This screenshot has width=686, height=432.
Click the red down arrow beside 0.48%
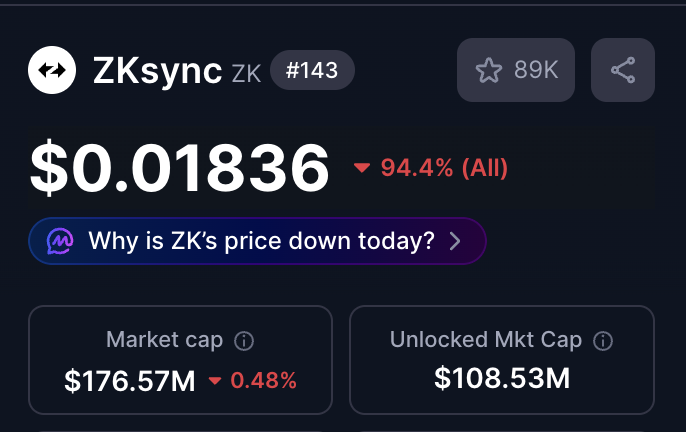coord(215,381)
